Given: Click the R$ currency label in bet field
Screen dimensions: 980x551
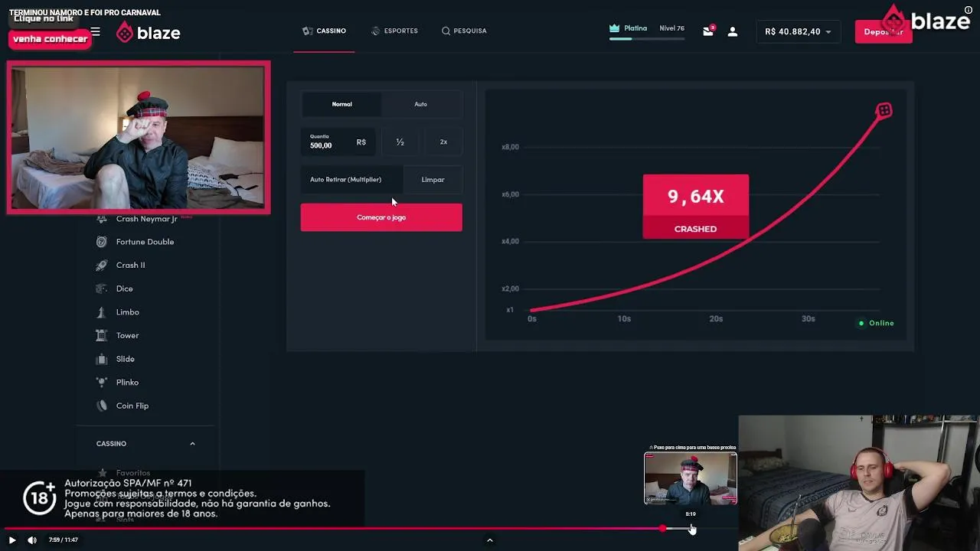Looking at the screenshot, I should click(x=361, y=142).
